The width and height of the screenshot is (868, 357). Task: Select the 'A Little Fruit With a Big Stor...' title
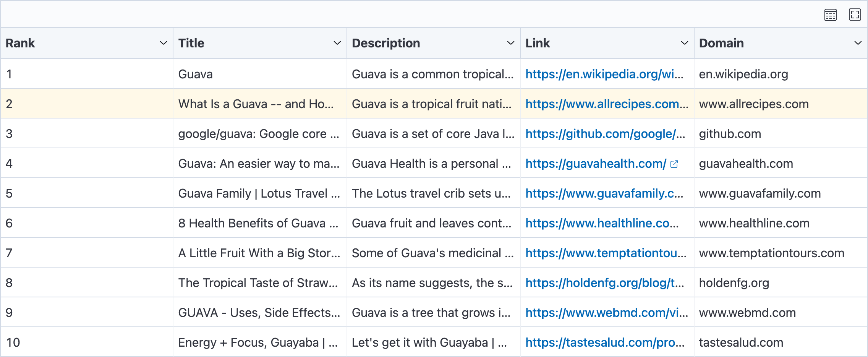coord(259,253)
